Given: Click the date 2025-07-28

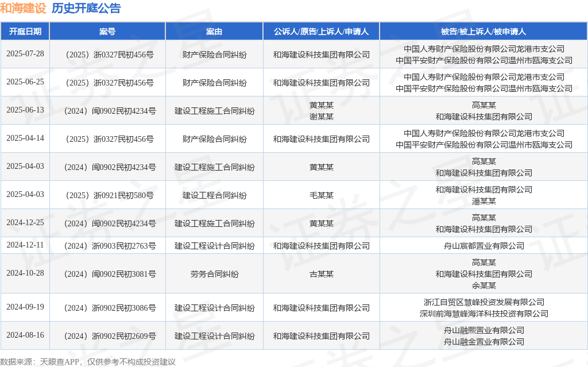Looking at the screenshot, I should (25, 53).
